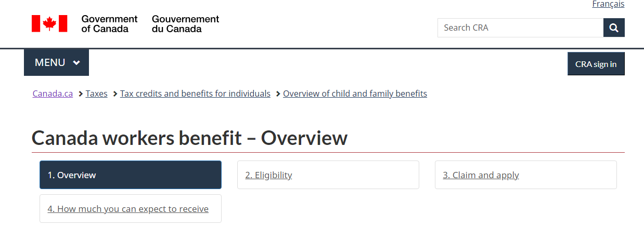Click the CRA sign in button
The image size is (644, 227).
tap(596, 64)
